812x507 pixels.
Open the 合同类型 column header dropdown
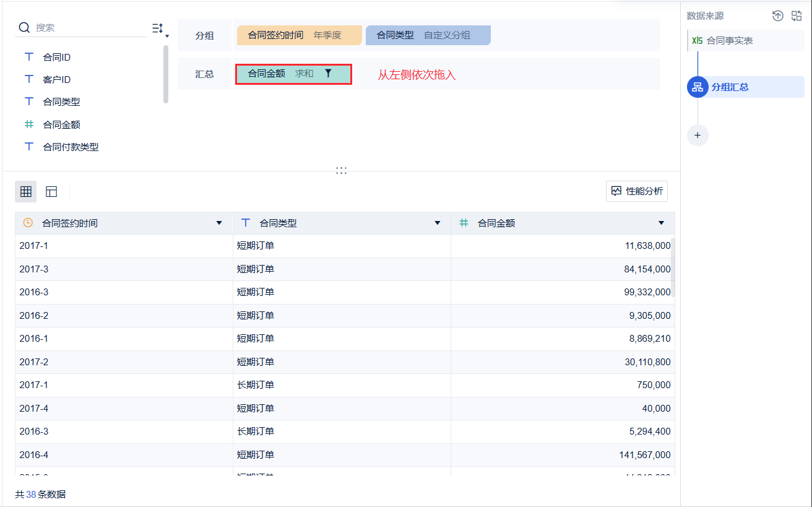(x=438, y=223)
